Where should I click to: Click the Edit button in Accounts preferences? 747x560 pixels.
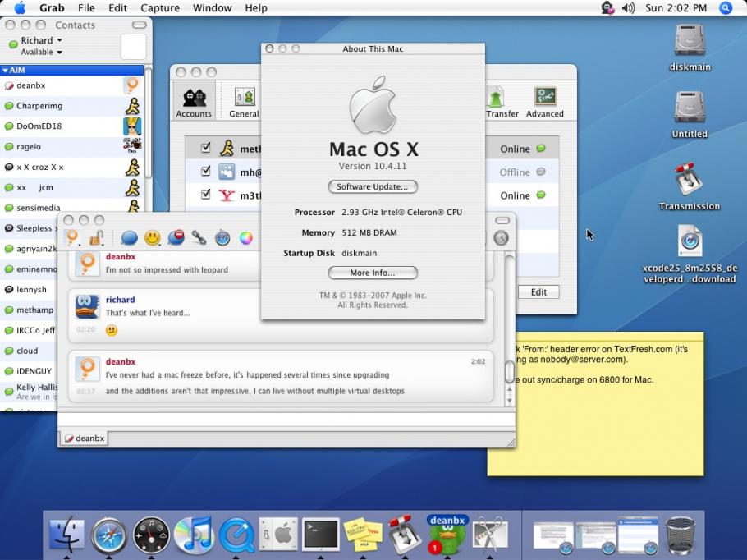[x=538, y=292]
